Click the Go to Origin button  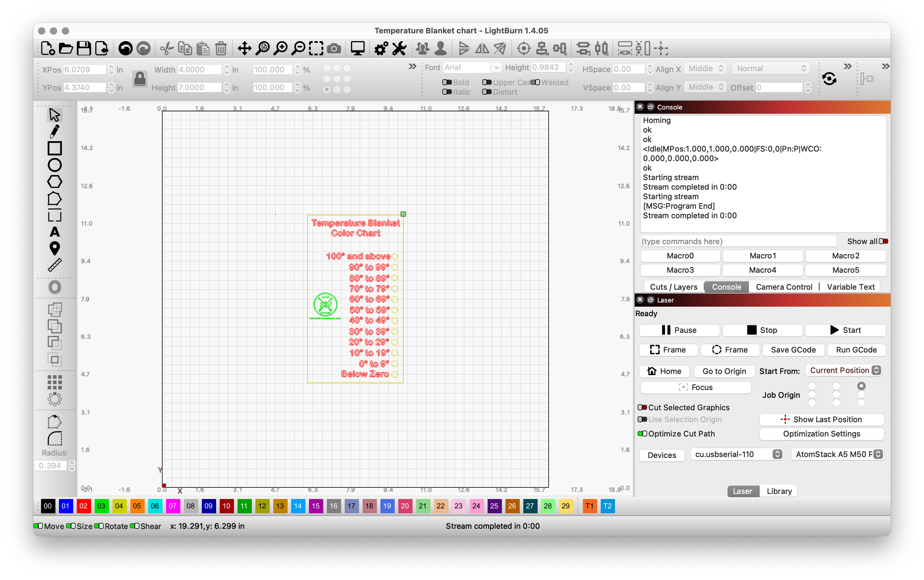[x=724, y=371]
